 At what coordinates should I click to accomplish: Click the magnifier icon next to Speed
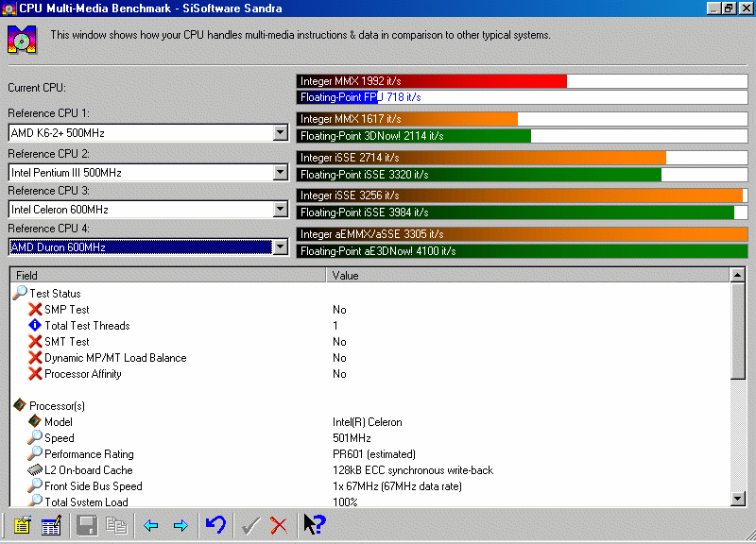click(x=35, y=437)
